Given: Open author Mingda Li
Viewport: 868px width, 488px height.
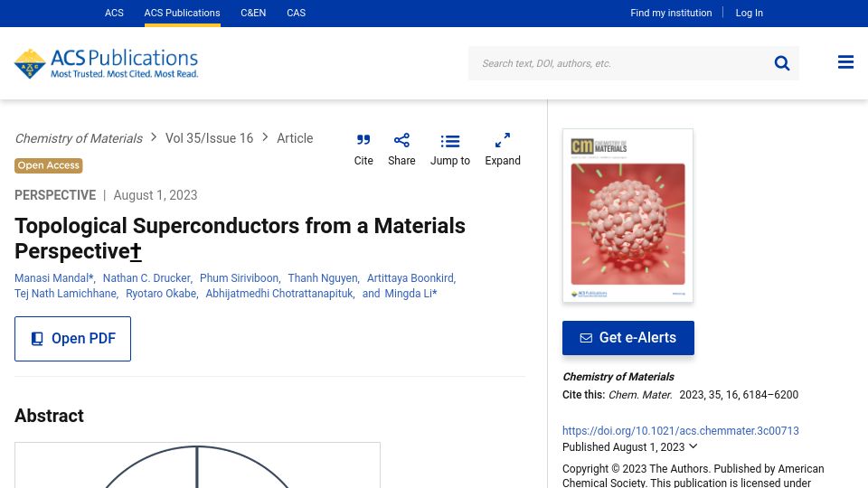Looking at the screenshot, I should [x=410, y=293].
